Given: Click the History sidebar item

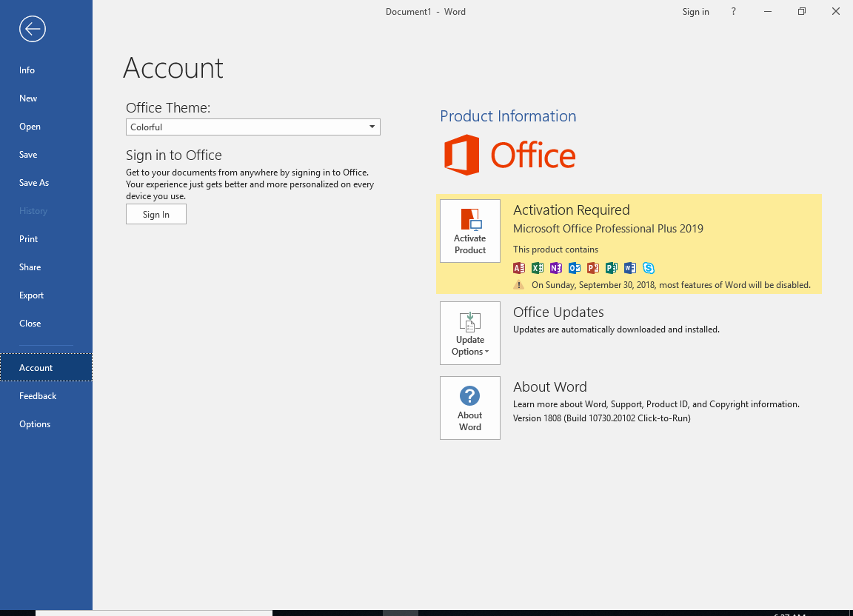Looking at the screenshot, I should [x=46, y=211].
